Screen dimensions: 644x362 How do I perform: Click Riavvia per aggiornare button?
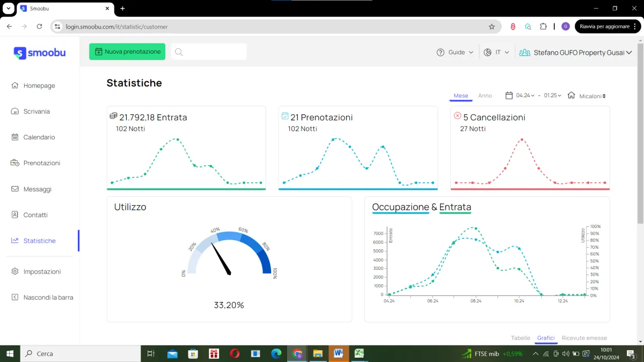click(x=608, y=26)
